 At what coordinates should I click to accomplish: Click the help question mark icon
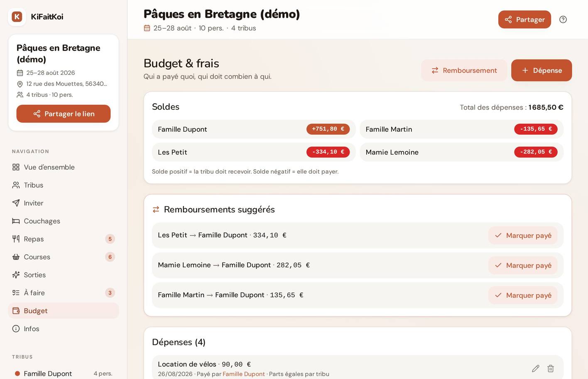tap(563, 20)
